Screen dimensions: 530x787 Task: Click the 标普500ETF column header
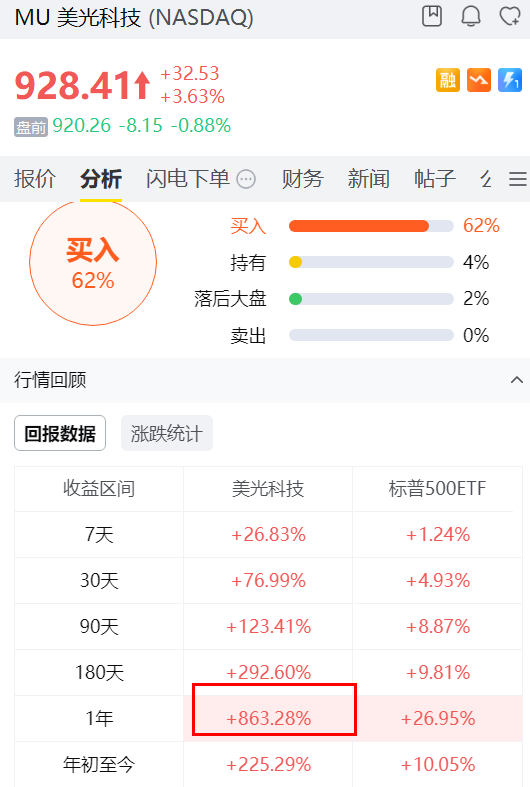[x=437, y=488]
